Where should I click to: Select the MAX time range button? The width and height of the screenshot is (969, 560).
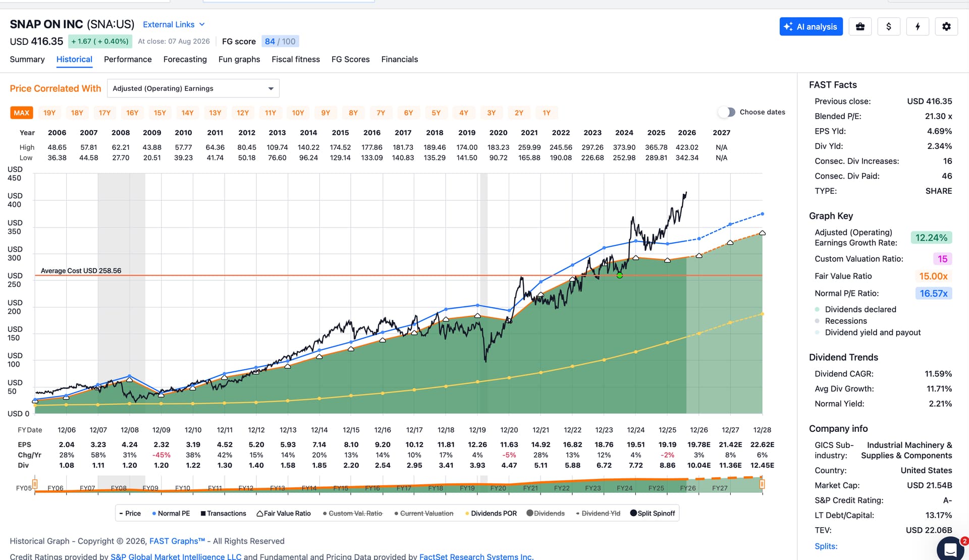tap(21, 113)
